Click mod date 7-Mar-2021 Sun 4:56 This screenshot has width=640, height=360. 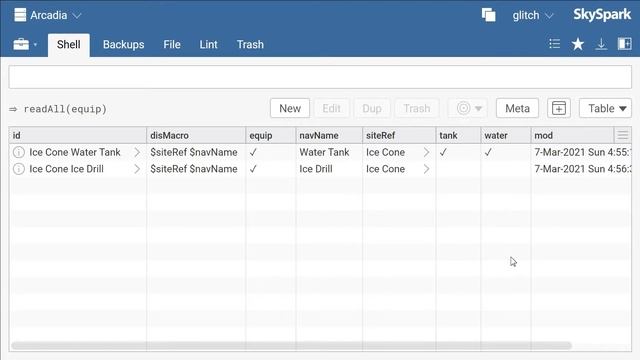[x=582, y=169]
